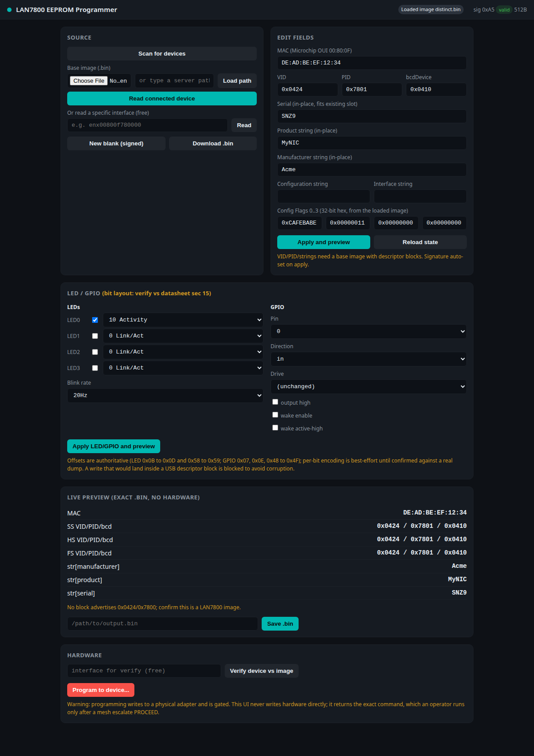Open the GPIO Direction dropdown
Image resolution: width=534 pixels, height=756 pixels.
tap(368, 359)
